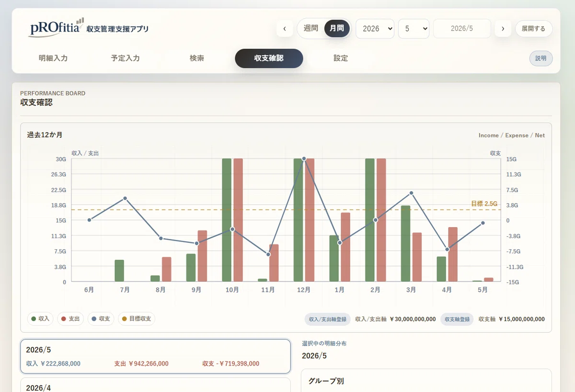Toggle the 収入 legend series
Viewport: 575px width, 392px height.
(x=40, y=319)
